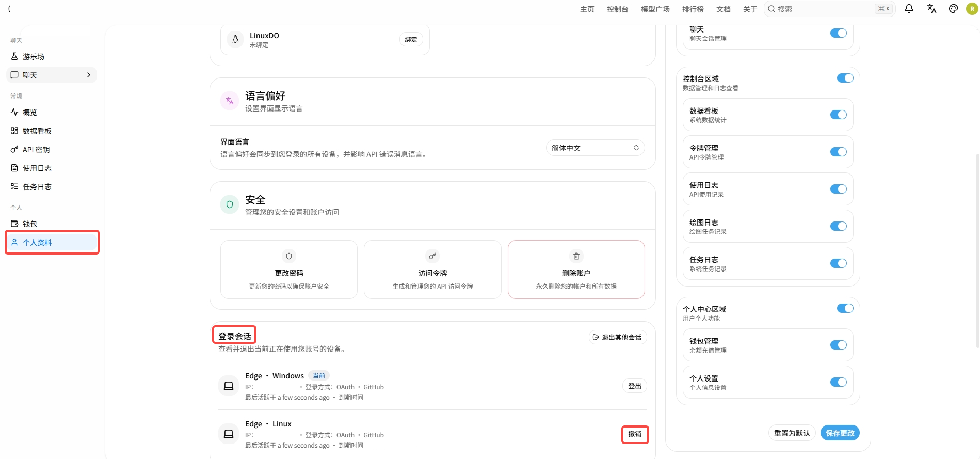This screenshot has height=459, width=980.
Task: Click the key icon on 访问令牌 card
Action: click(x=432, y=256)
